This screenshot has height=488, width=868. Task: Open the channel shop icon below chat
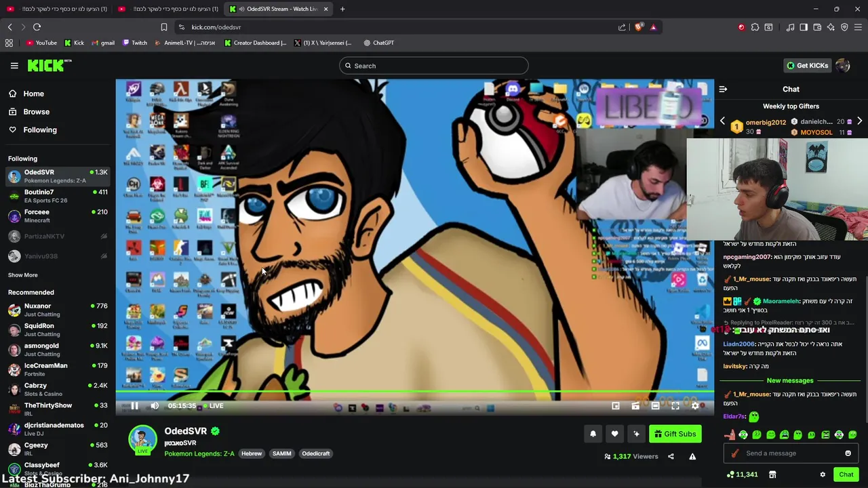pos(772,474)
